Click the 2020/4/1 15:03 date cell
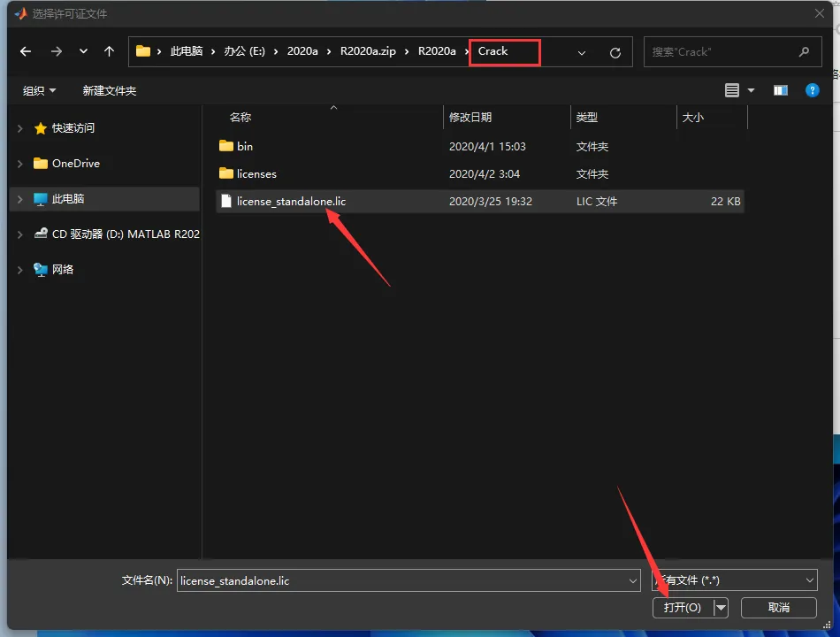The height and width of the screenshot is (637, 840). [487, 147]
